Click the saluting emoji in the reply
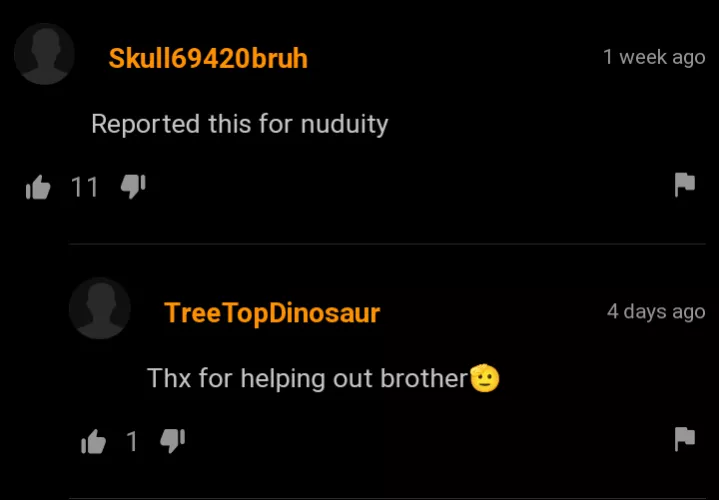The image size is (719, 500). 485,378
